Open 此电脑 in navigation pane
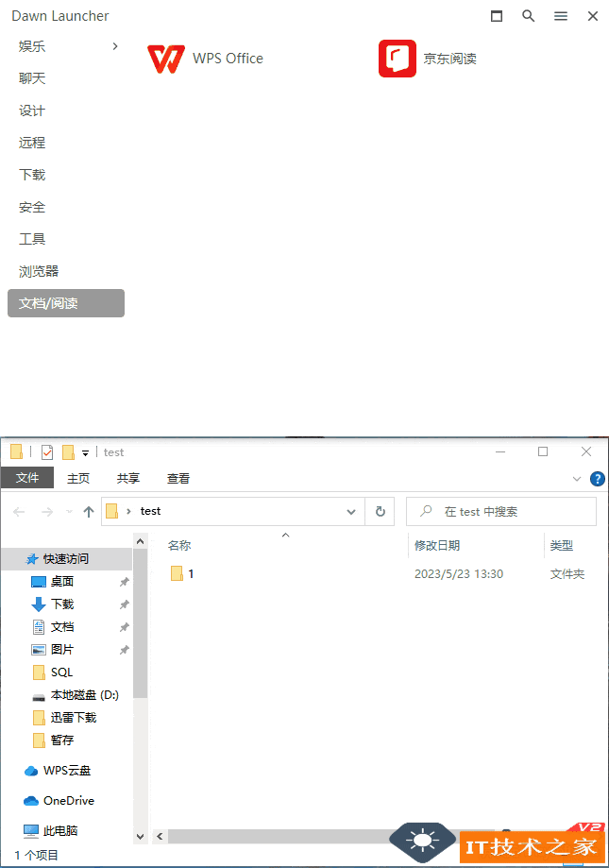The image size is (609, 868). point(60,830)
